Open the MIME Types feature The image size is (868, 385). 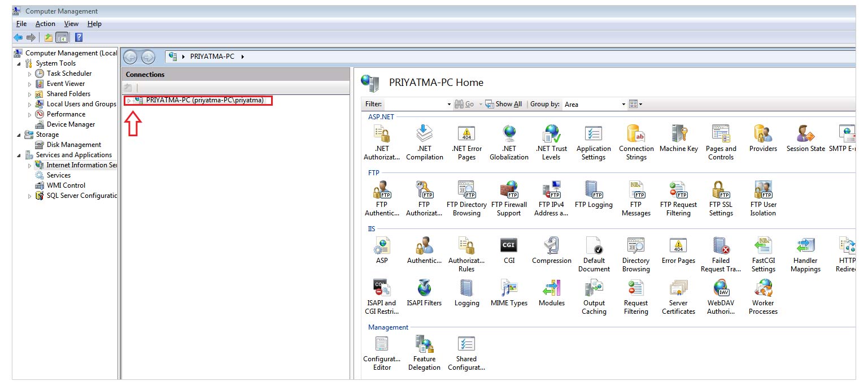coord(509,293)
